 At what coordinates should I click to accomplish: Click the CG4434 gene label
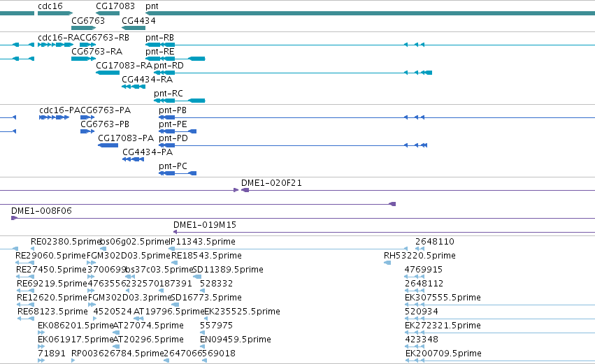pyautogui.click(x=138, y=20)
